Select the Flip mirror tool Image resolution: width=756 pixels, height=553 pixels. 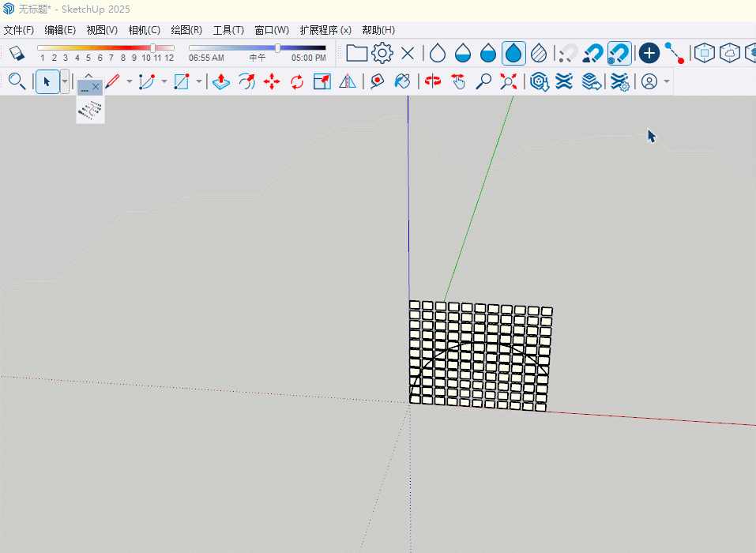347,81
